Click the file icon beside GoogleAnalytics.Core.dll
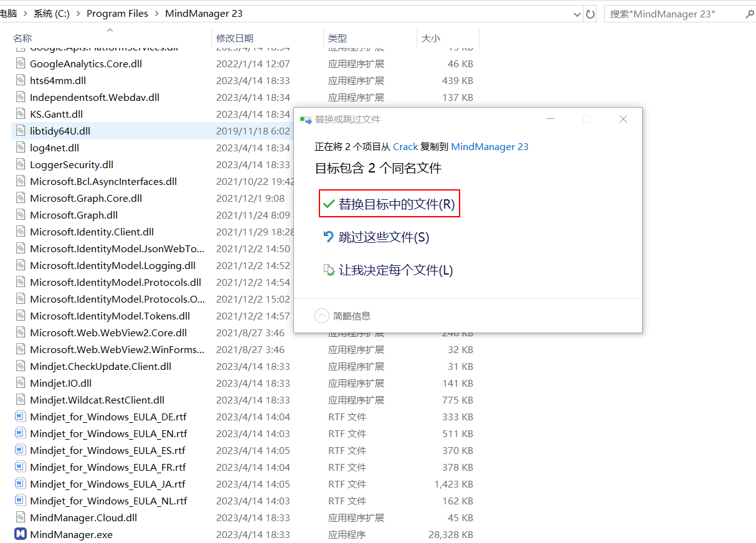Viewport: 756px width, 543px height. [x=20, y=64]
